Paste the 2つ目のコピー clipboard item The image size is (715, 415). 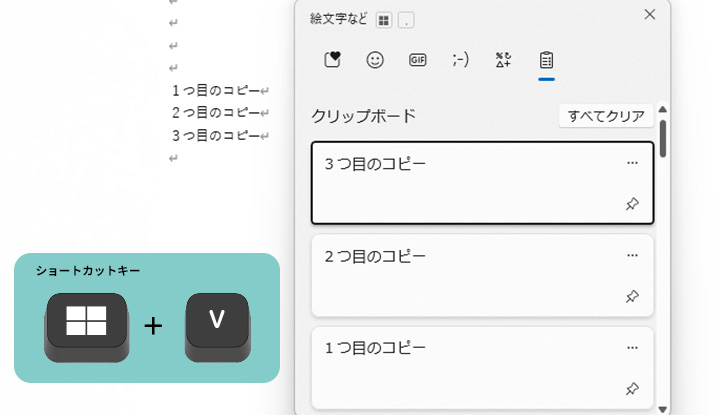click(482, 275)
